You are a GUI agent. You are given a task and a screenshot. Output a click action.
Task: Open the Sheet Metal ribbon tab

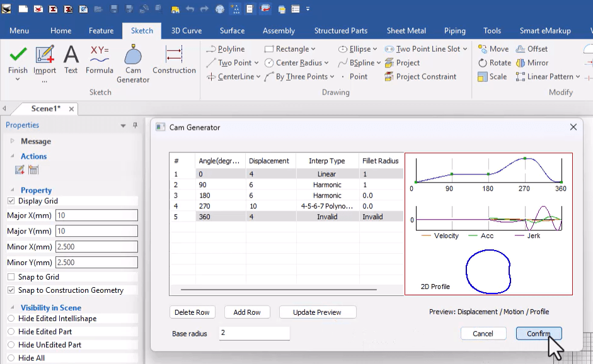pyautogui.click(x=406, y=30)
